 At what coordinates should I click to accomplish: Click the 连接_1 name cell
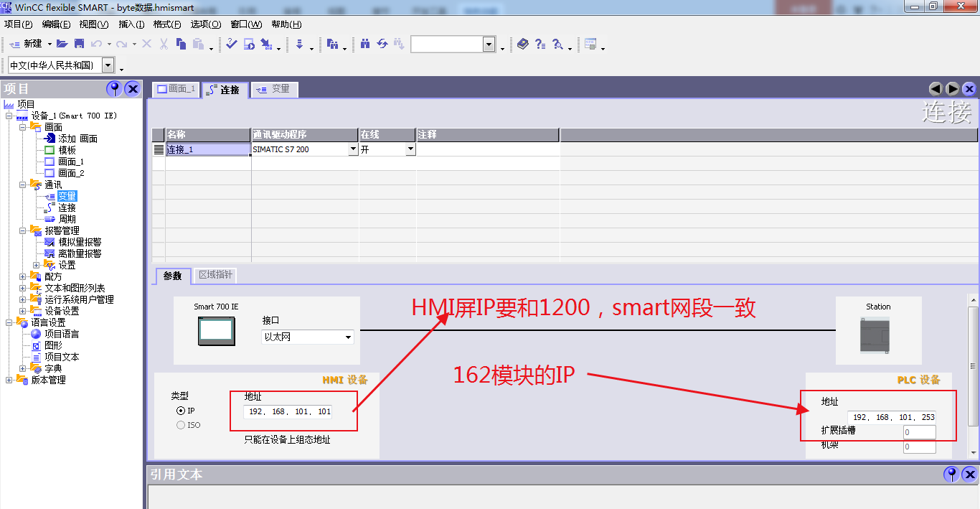click(x=208, y=149)
